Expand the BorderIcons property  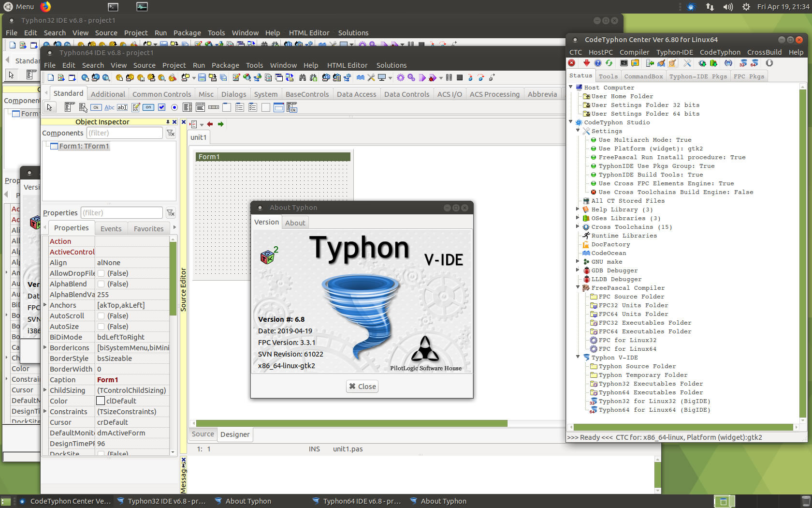[45, 347]
